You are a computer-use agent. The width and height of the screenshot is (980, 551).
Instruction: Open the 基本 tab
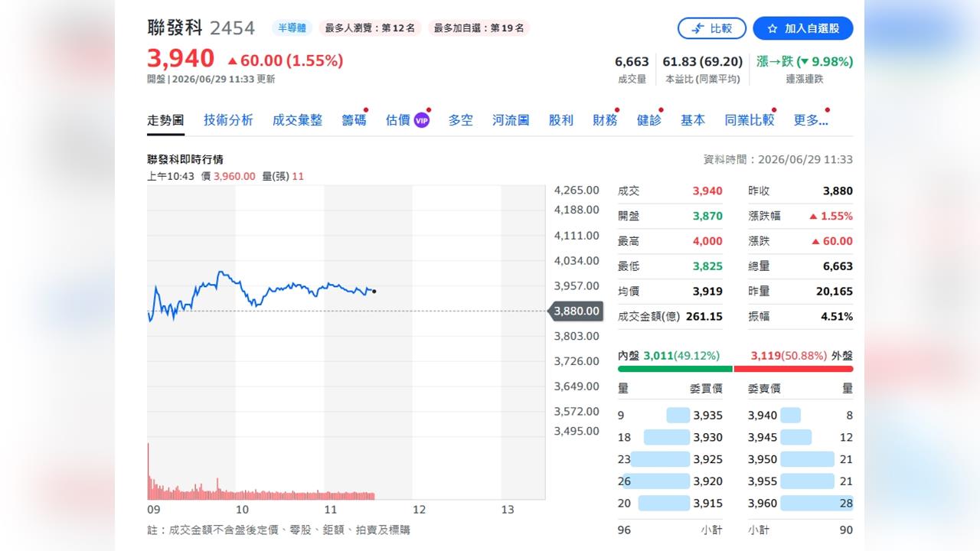pos(693,120)
